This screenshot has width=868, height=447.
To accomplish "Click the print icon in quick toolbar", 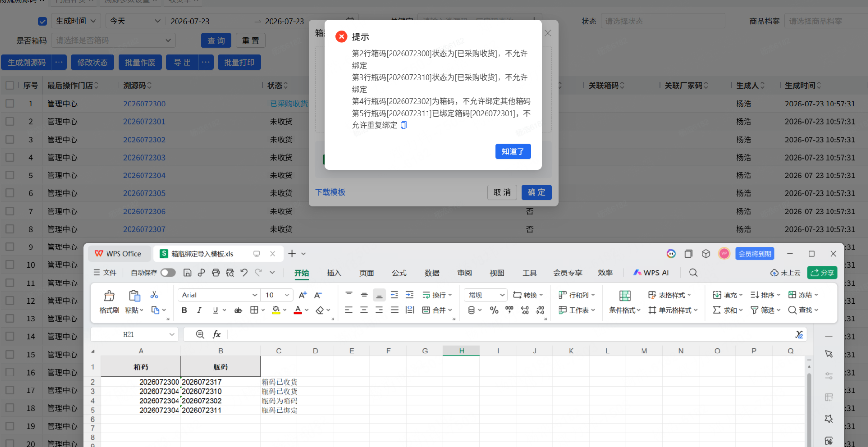I will coord(215,272).
